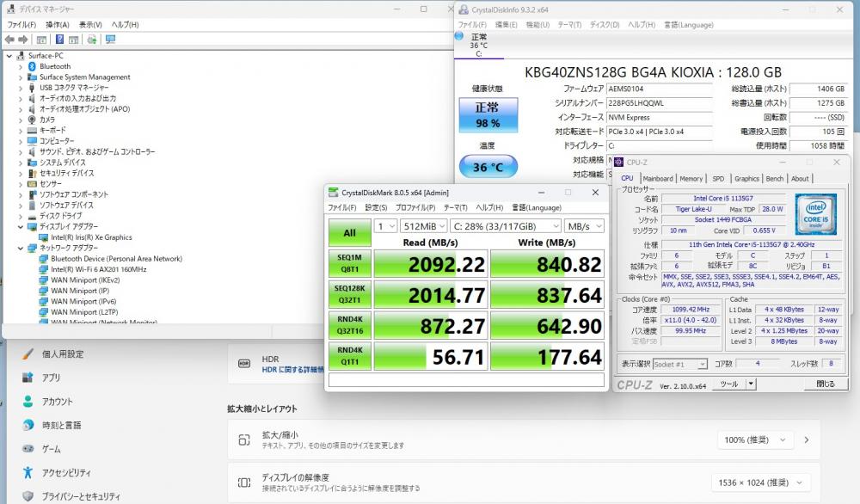
Task: Open ファイル(F) menu in Device Manager
Action: (x=22, y=25)
